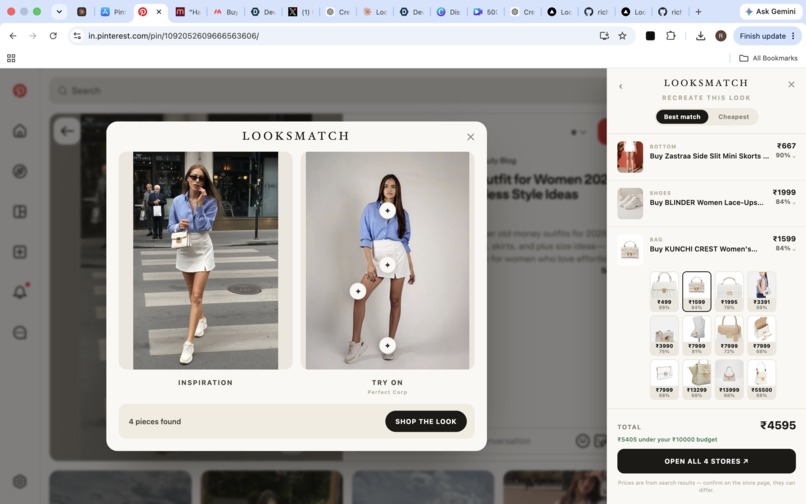Click the BLINDER shoes product thumbnail

630,203
